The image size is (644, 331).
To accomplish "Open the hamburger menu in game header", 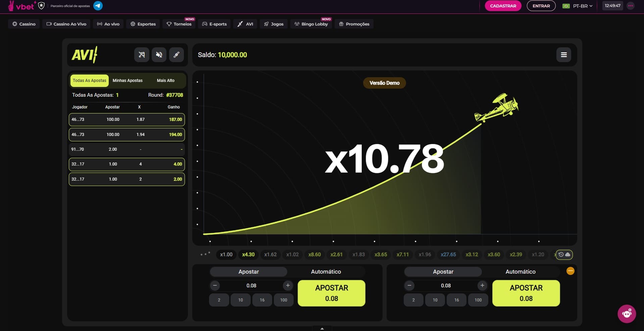I will point(564,54).
